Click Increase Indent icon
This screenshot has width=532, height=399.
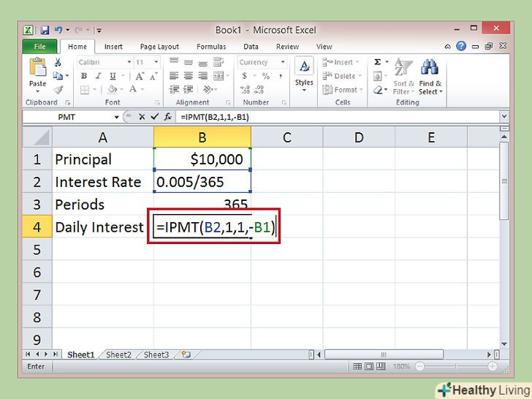coord(189,90)
